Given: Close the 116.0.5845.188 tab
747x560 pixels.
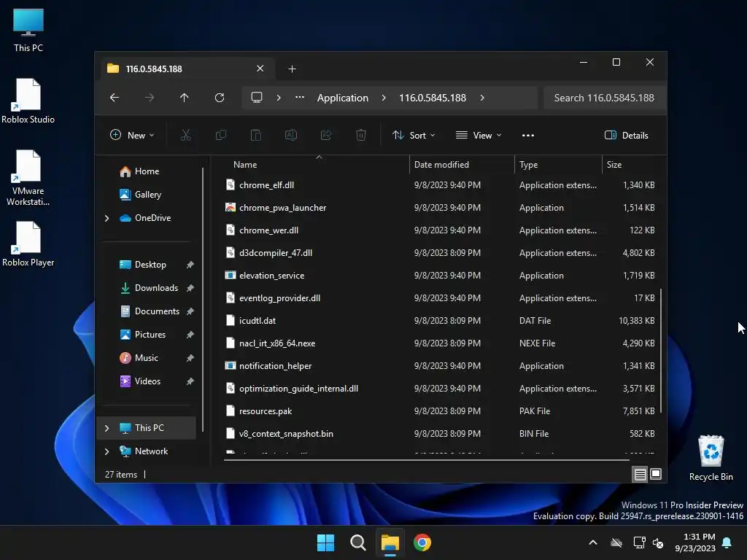Looking at the screenshot, I should pyautogui.click(x=260, y=69).
